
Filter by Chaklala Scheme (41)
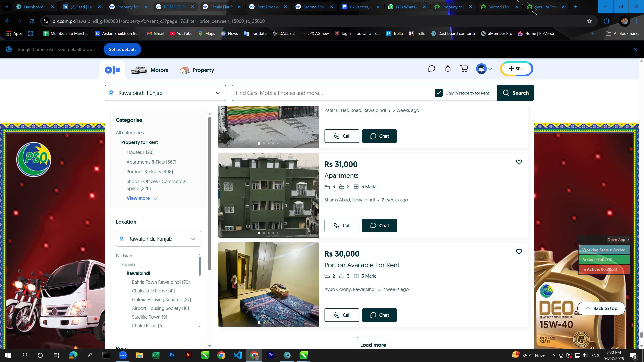[153, 291]
